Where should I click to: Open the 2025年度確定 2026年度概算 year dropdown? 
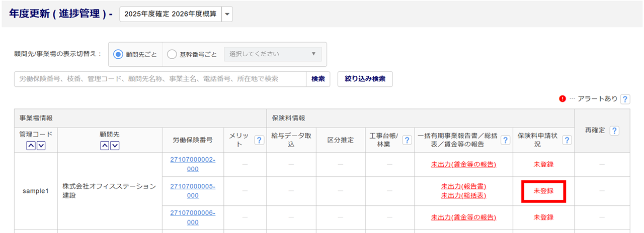[226, 15]
